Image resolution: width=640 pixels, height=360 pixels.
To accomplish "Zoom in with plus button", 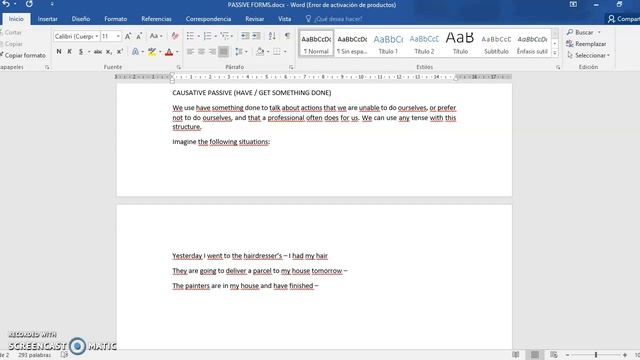I will (625, 355).
